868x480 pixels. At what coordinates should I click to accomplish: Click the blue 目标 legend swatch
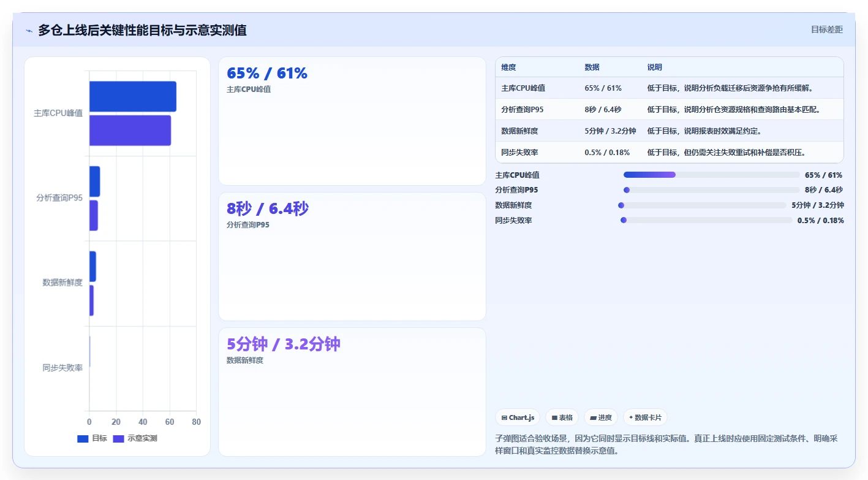coord(83,439)
